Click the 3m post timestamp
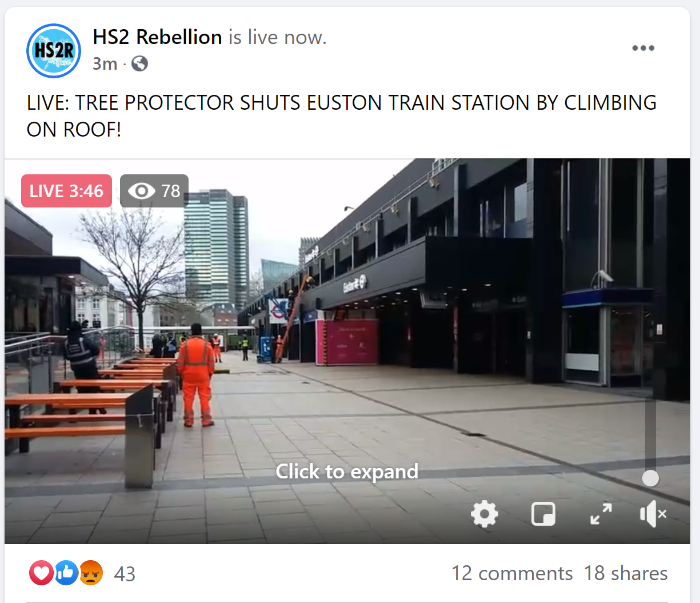The image size is (700, 603). (x=105, y=63)
